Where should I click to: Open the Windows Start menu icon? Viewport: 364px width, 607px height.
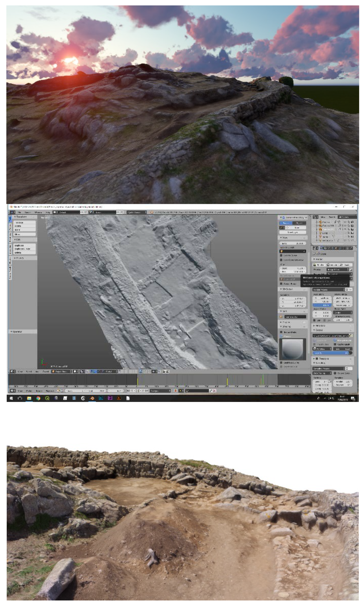11,398
